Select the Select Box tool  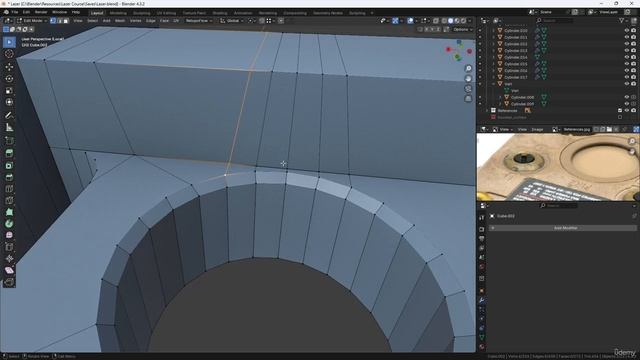(x=9, y=42)
